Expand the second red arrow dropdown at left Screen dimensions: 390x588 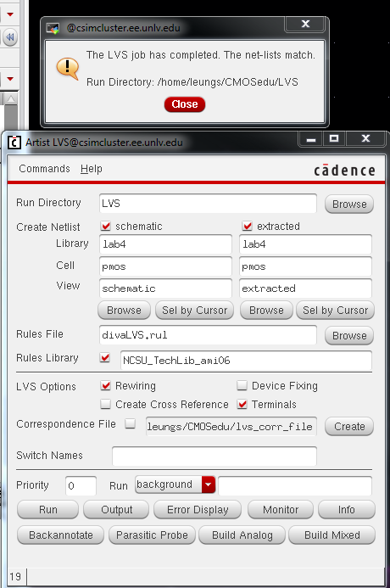(10, 79)
